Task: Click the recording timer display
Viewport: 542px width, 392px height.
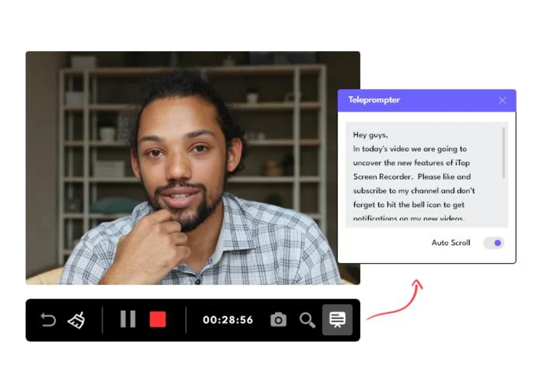Action: [227, 319]
